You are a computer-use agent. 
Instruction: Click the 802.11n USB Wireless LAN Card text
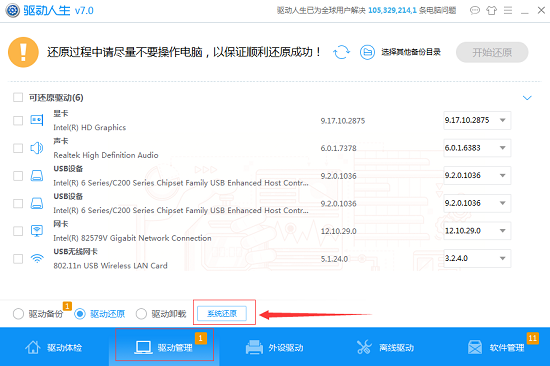coord(110,266)
